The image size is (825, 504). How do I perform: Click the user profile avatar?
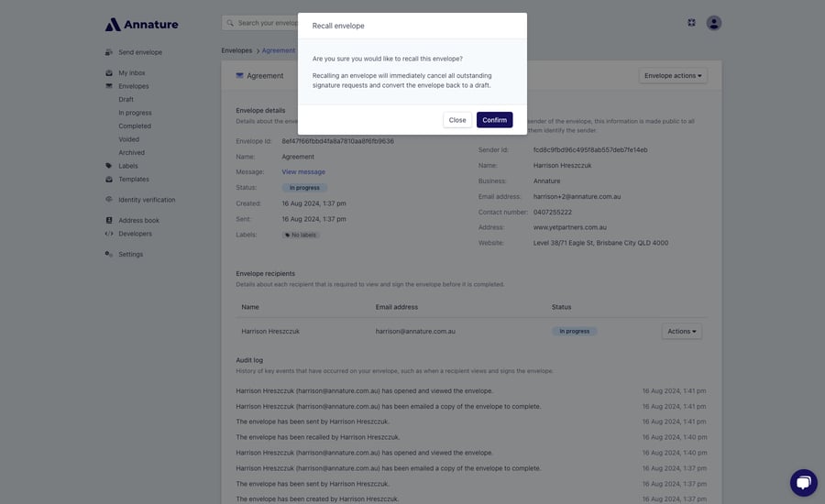[x=714, y=23]
